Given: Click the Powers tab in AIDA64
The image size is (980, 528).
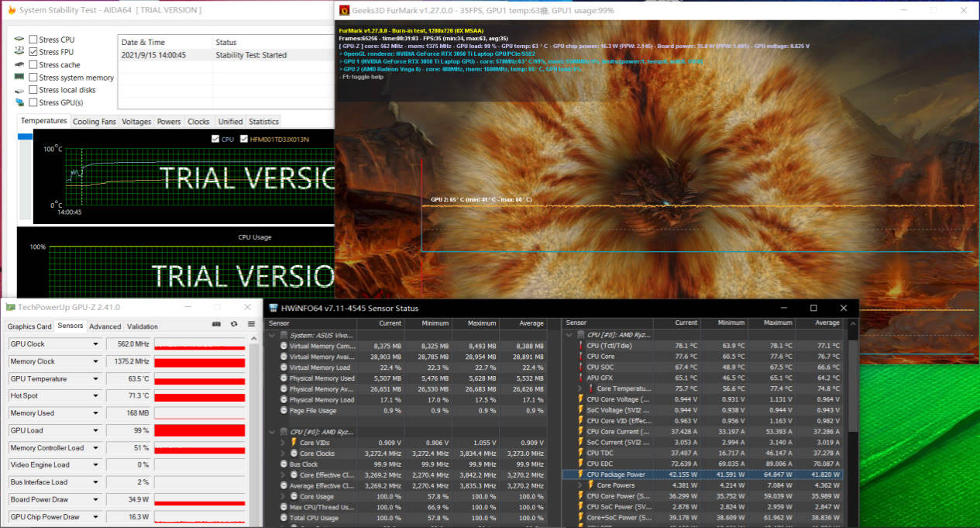Looking at the screenshot, I should 169,122.
